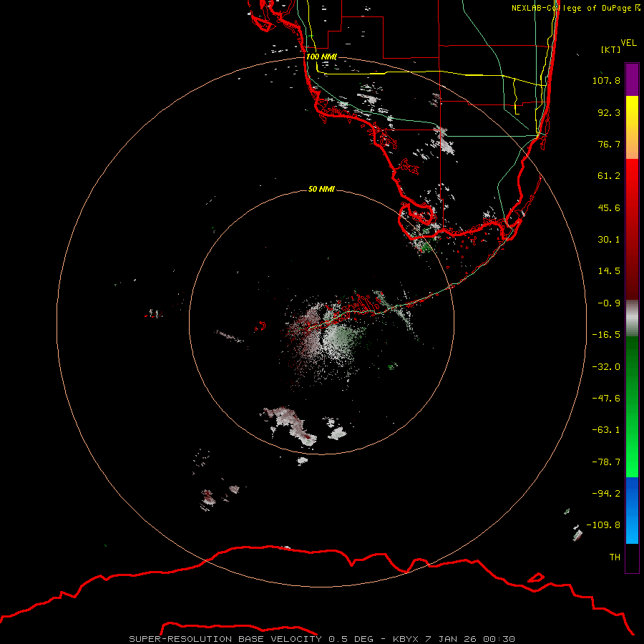The width and height of the screenshot is (644, 644).
Task: Click the 45.6 legend value
Action: click(x=609, y=208)
